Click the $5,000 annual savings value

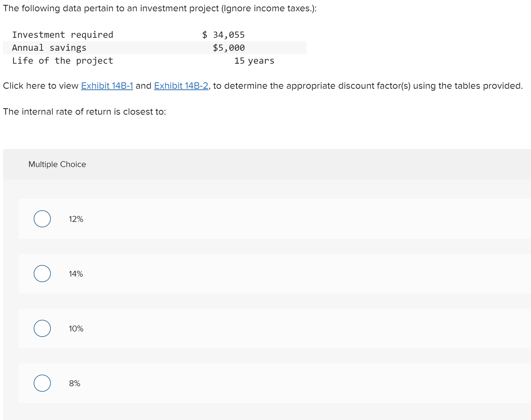(229, 48)
